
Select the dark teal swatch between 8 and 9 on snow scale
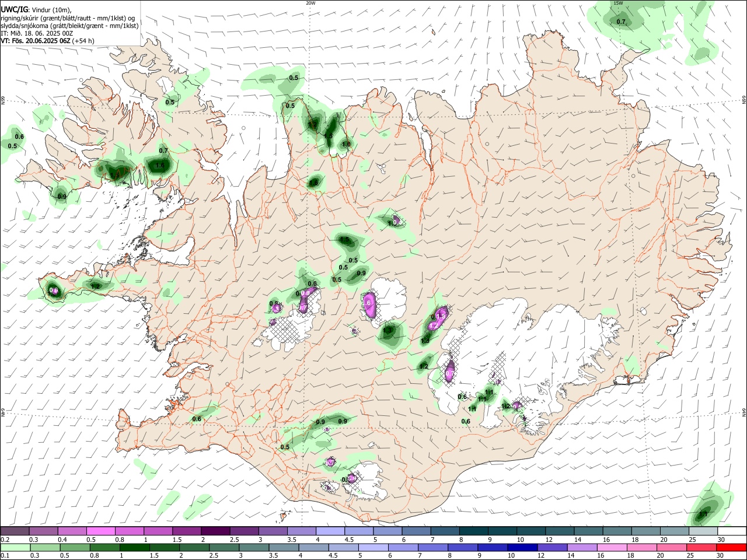474,531
